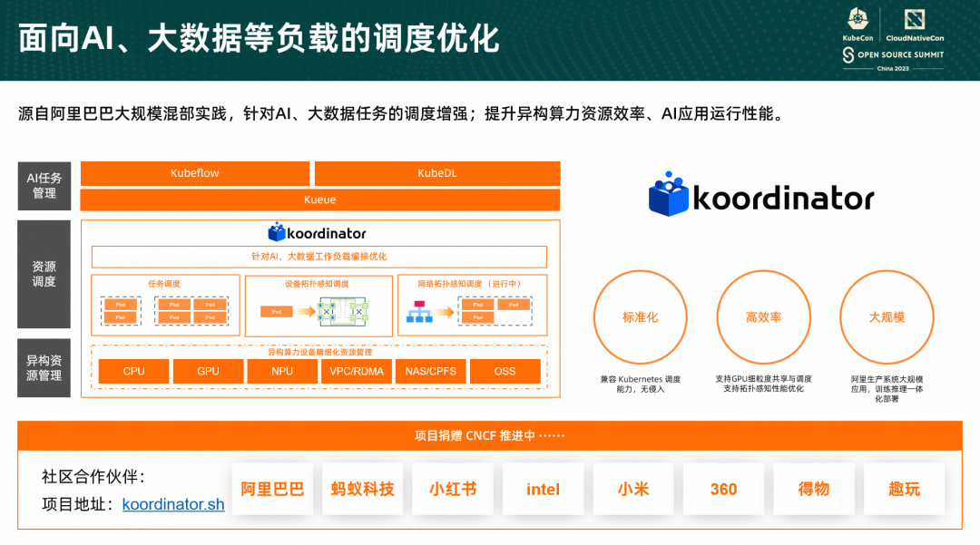Select the Kubeflow block
Screen dimensions: 980x545
pos(195,173)
